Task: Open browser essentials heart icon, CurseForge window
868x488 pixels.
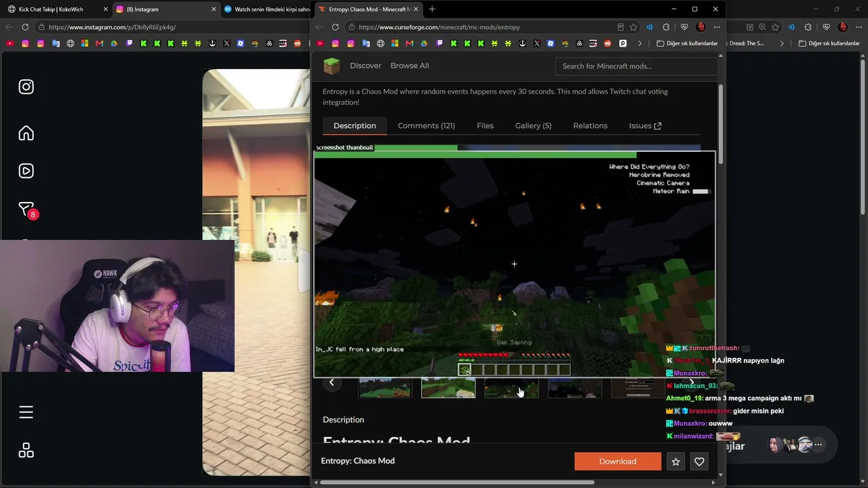Action: click(x=684, y=27)
